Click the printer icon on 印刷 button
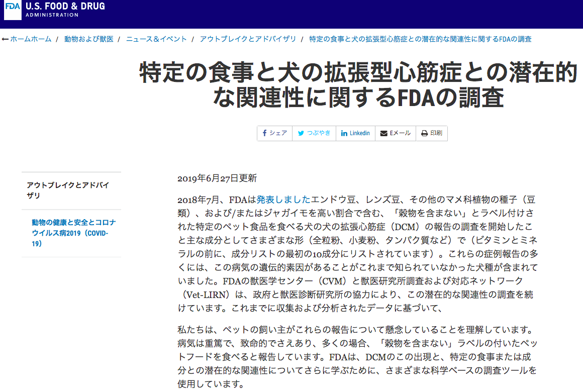 [424, 133]
